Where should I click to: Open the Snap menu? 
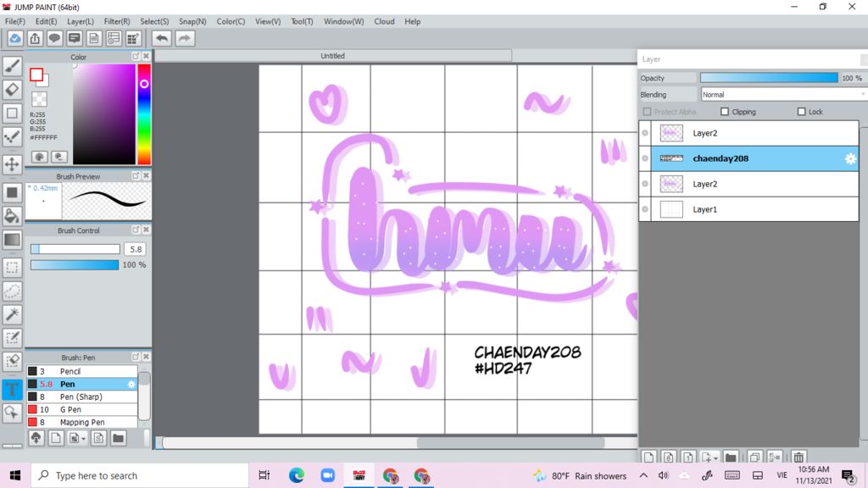[x=192, y=21]
